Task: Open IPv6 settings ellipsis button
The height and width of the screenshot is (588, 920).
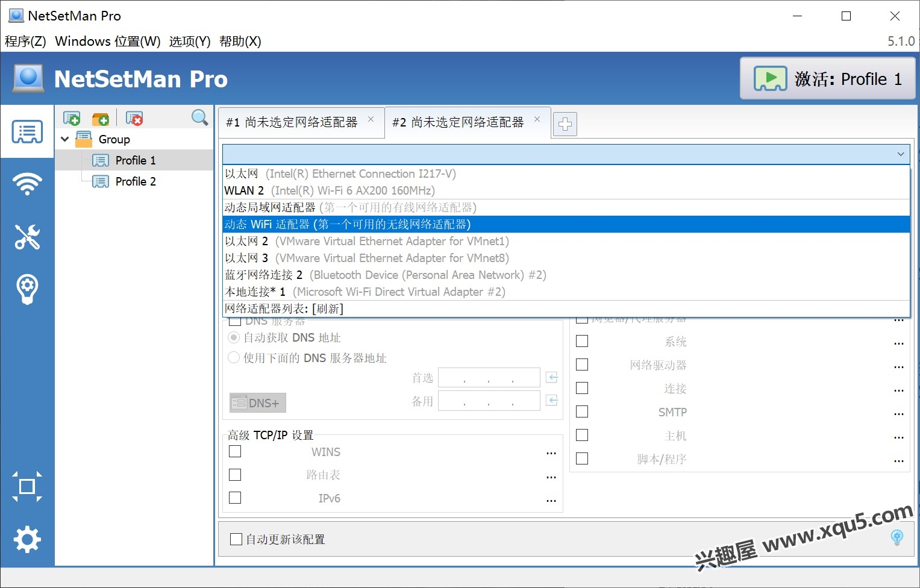Action: (551, 499)
